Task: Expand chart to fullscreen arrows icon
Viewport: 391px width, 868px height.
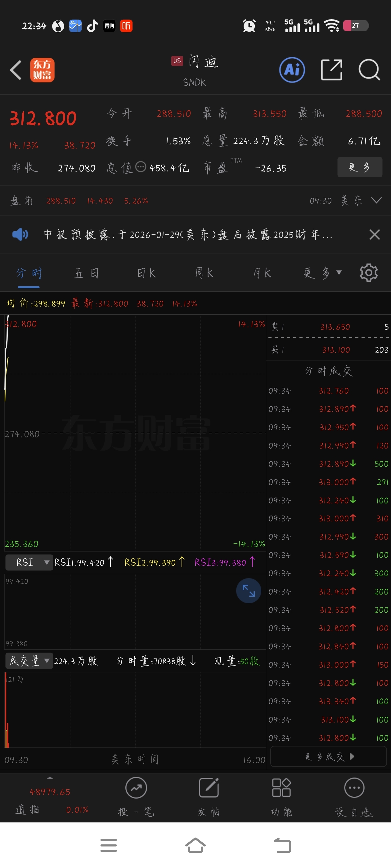Action: pos(249,591)
